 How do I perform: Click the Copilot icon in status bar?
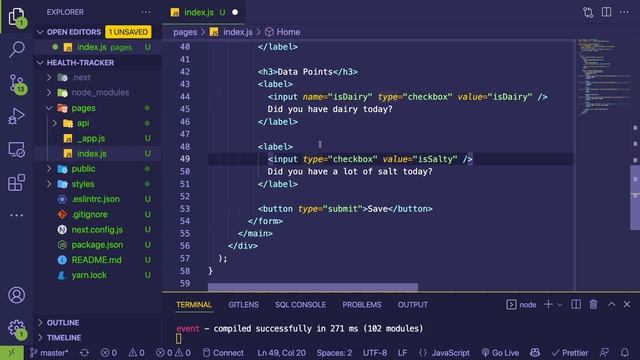click(x=535, y=353)
